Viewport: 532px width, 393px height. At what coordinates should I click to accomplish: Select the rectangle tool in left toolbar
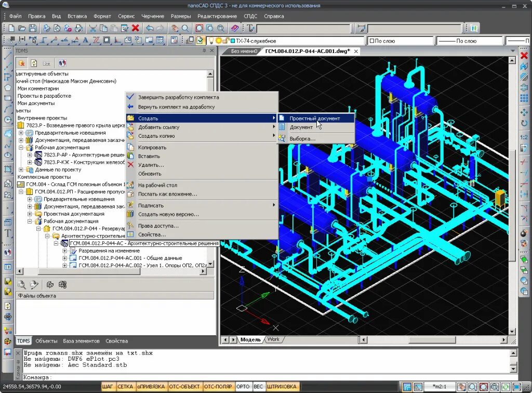coord(8,98)
